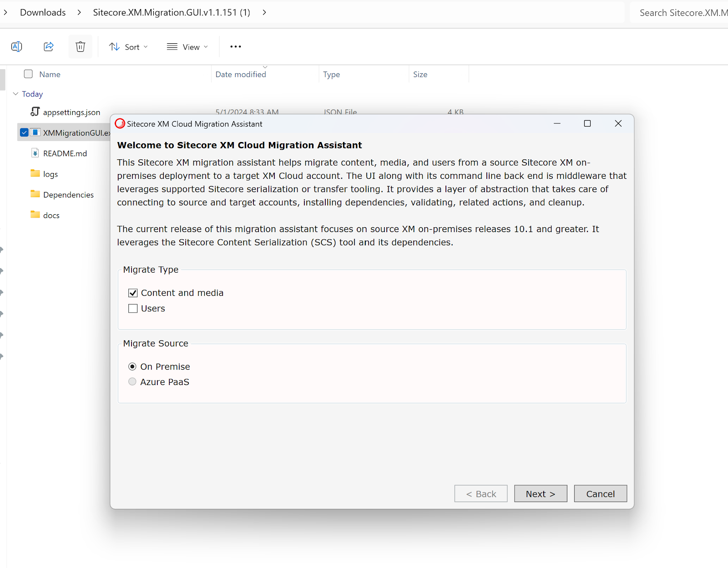Image resolution: width=728 pixels, height=568 pixels.
Task: Sort by the Type column header
Action: click(331, 74)
